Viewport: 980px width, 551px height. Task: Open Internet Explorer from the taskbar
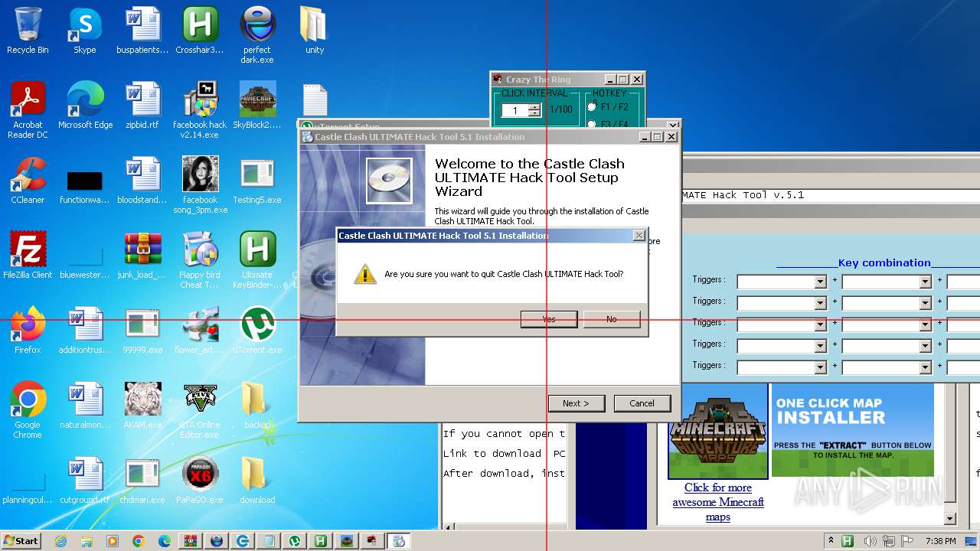click(60, 540)
